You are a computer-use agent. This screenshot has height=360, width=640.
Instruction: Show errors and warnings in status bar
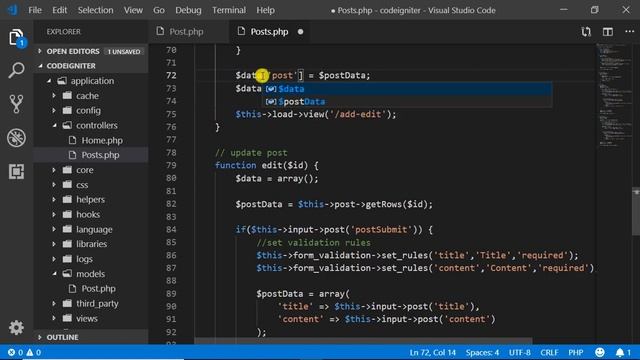click(24, 352)
